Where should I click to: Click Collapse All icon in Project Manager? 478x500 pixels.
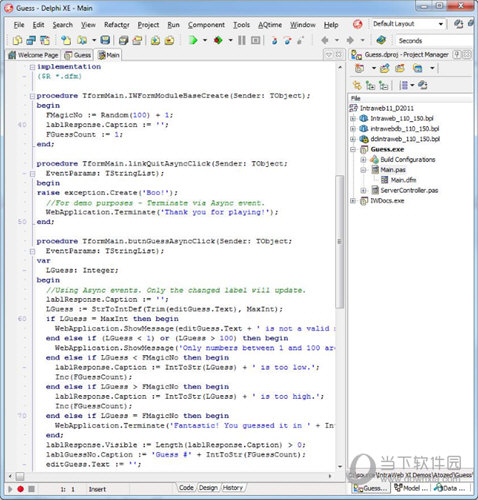(384, 85)
